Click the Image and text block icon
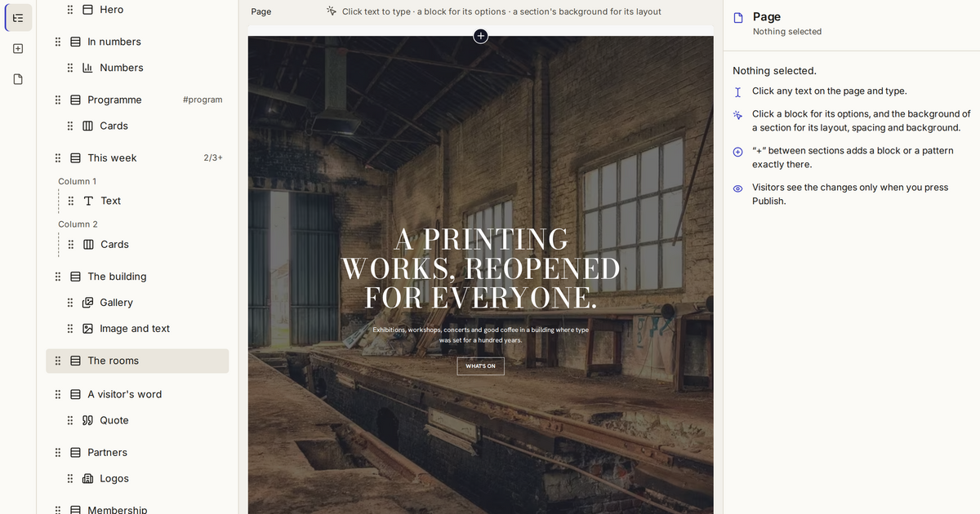Screen dimensions: 980x514 pos(87,329)
